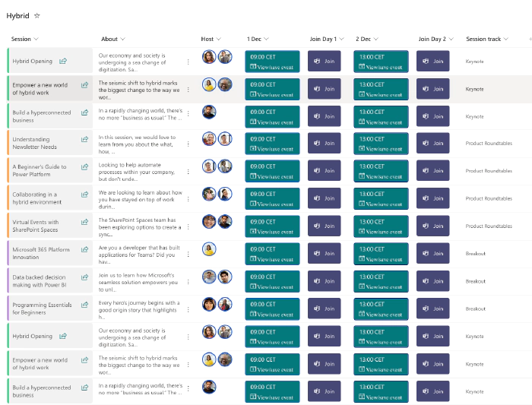Click host avatar for Microsoft 365 Platform Innovation
Screen dimensions: 532x405
(x=209, y=249)
